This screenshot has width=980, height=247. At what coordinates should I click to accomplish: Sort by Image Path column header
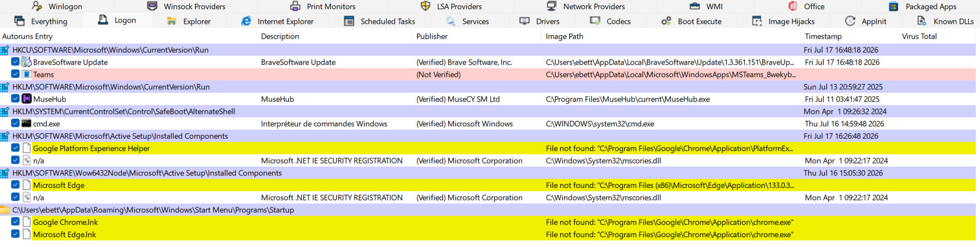[671, 36]
